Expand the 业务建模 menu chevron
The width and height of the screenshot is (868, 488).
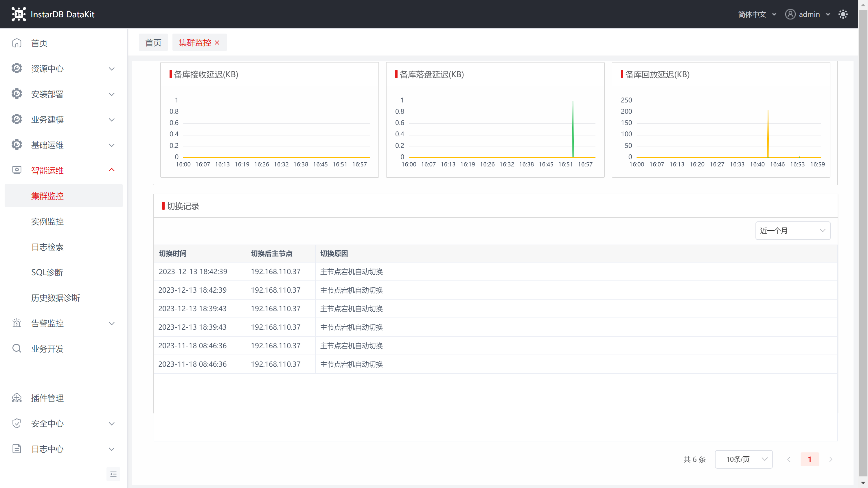(x=111, y=120)
